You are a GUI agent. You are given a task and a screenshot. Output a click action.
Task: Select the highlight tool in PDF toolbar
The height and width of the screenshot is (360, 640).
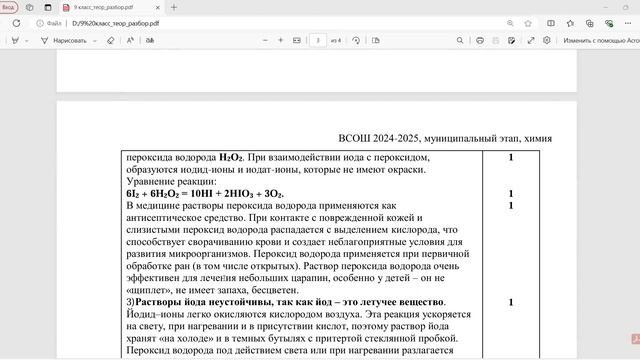[16, 40]
